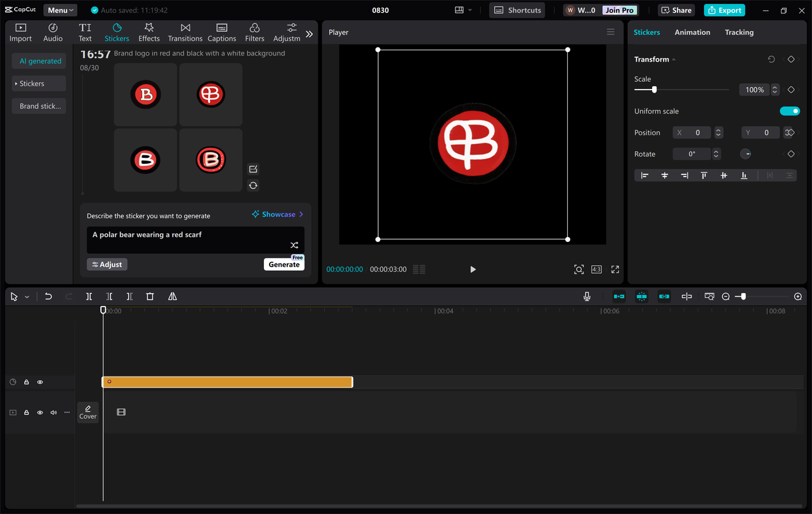Click the Generate button for the sticker prompt

coord(284,263)
